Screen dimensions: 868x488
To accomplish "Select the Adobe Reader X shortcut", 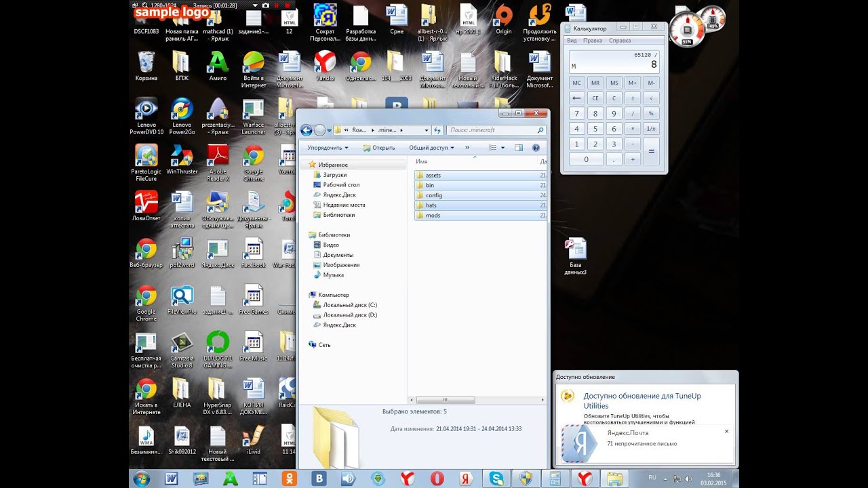I will (217, 163).
